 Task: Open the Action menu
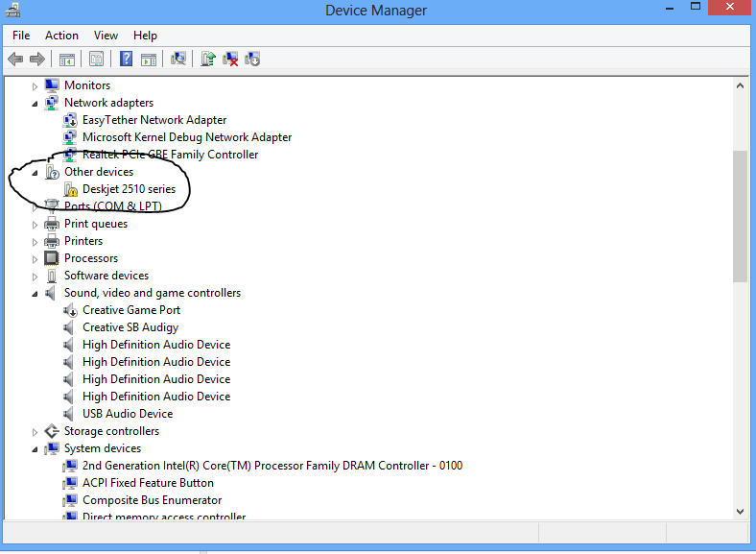pos(61,36)
